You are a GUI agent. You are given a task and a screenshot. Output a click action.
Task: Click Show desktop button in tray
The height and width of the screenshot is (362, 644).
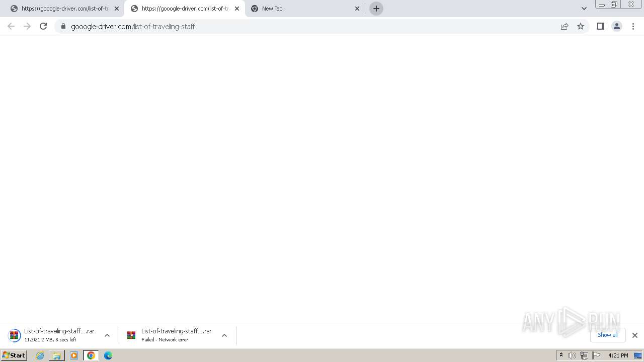[x=638, y=355]
